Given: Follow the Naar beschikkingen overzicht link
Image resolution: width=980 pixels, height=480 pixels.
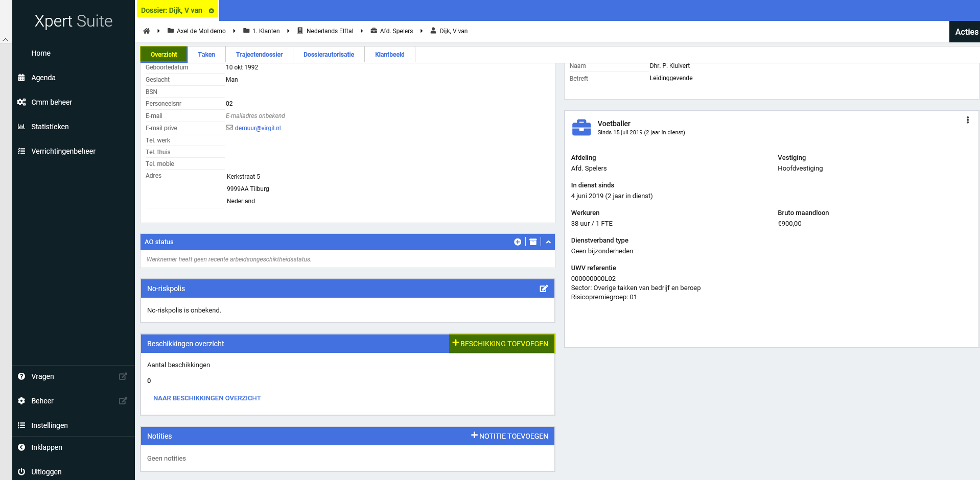Looking at the screenshot, I should [x=207, y=398].
